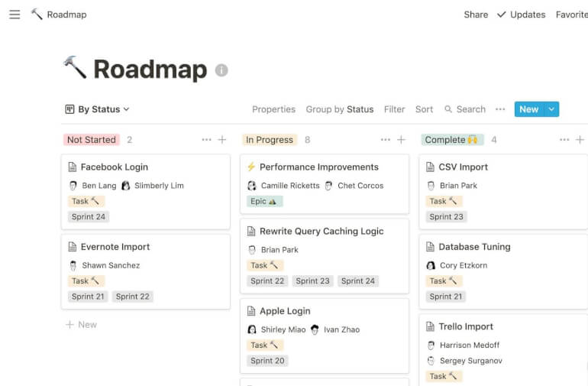Open the Group by Status selector

339,109
